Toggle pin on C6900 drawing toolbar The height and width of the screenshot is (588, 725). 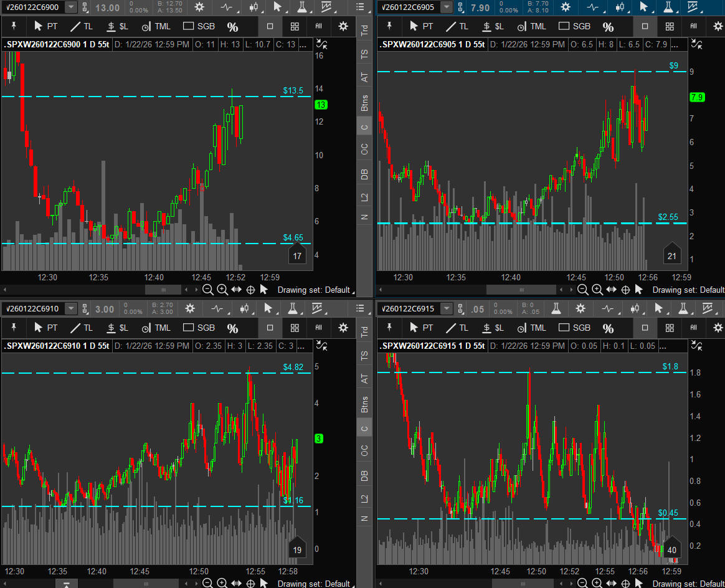point(13,26)
